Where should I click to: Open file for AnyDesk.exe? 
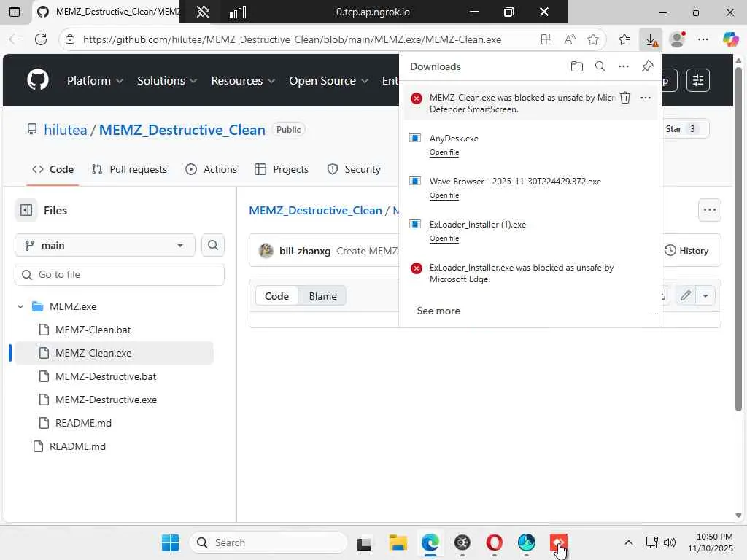[x=444, y=152]
